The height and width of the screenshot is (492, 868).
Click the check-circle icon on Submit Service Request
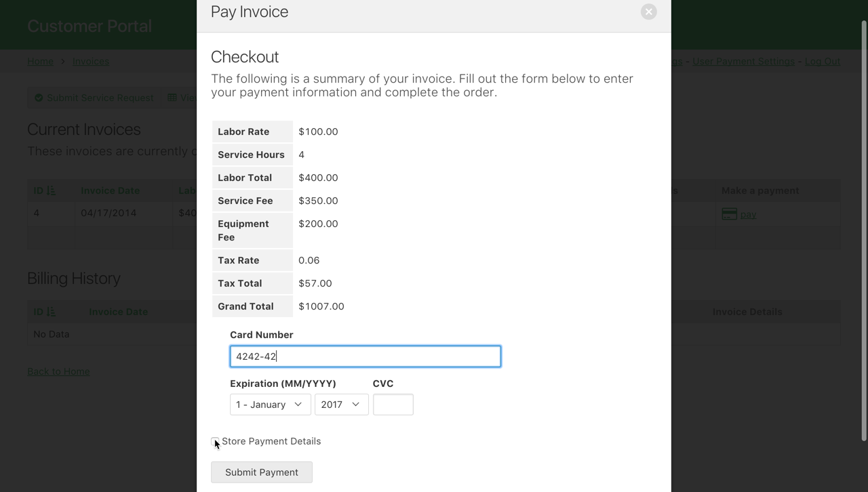[x=39, y=97]
